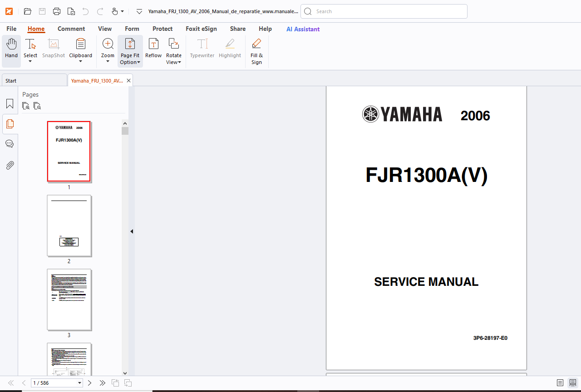Close the Yamaha_FRJ_1300 document tab
This screenshot has height=392, width=581.
tap(128, 80)
